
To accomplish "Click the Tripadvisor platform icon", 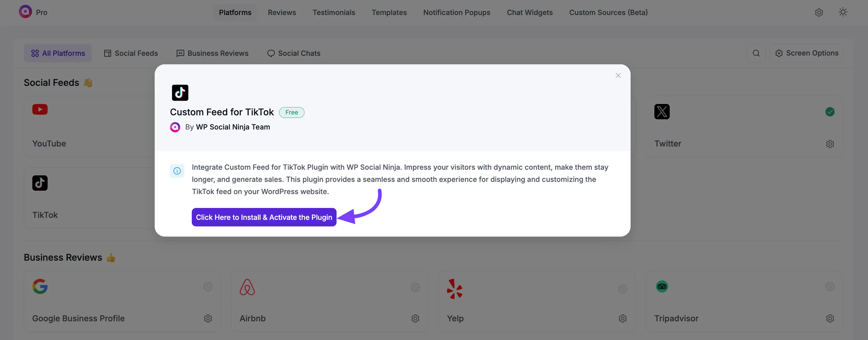I will tap(662, 287).
